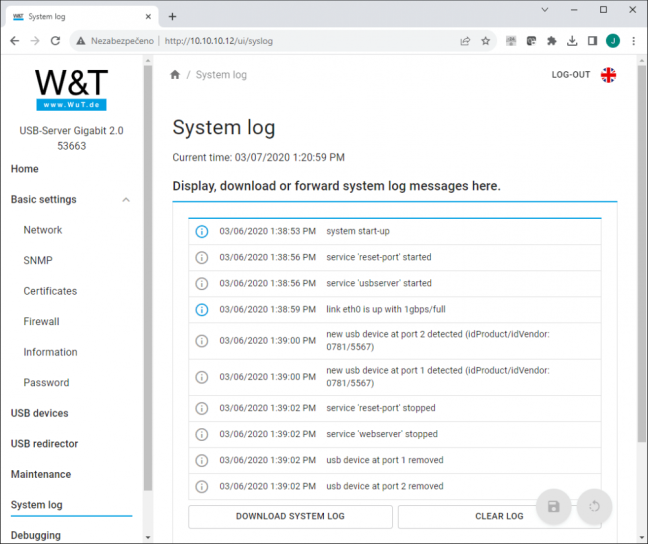Open the tab search chevron in title bar
Image resolution: width=648 pixels, height=544 pixels.
point(545,10)
